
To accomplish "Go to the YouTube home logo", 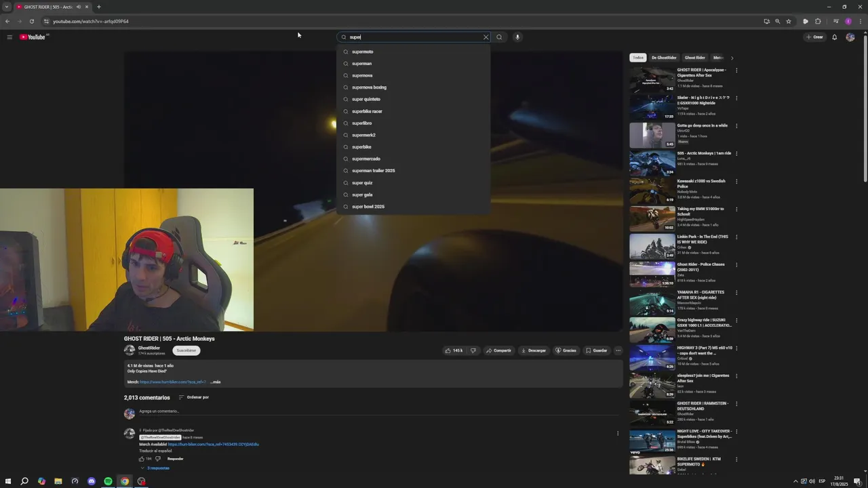I will click(33, 37).
